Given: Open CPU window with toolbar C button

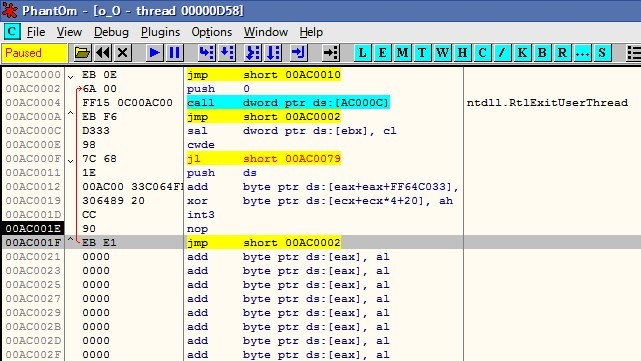Looking at the screenshot, I should pyautogui.click(x=482, y=53).
